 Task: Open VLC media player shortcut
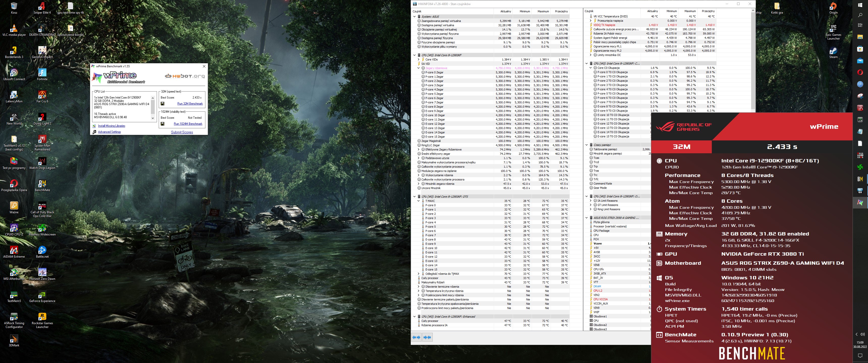(14, 30)
